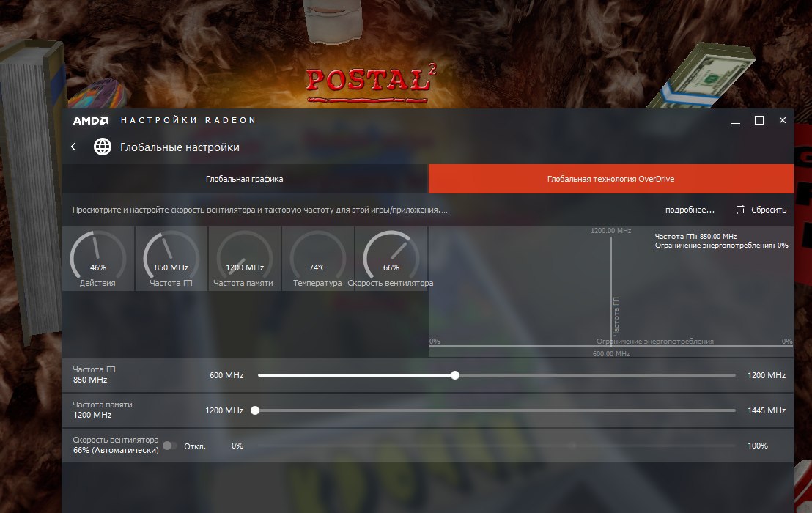812x513 pixels.
Task: Click the Глобальные настройки heading
Action: [x=180, y=147]
